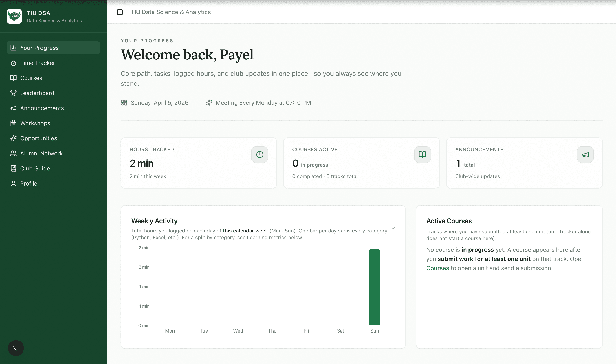616x364 pixels.
Task: Open Profile via the person icon
Action: (x=13, y=183)
